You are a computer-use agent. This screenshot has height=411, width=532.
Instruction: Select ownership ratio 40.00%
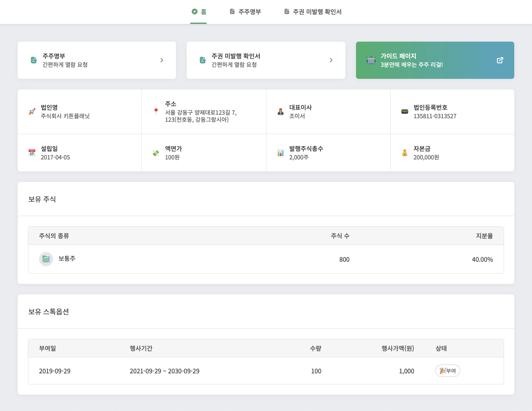(x=482, y=260)
